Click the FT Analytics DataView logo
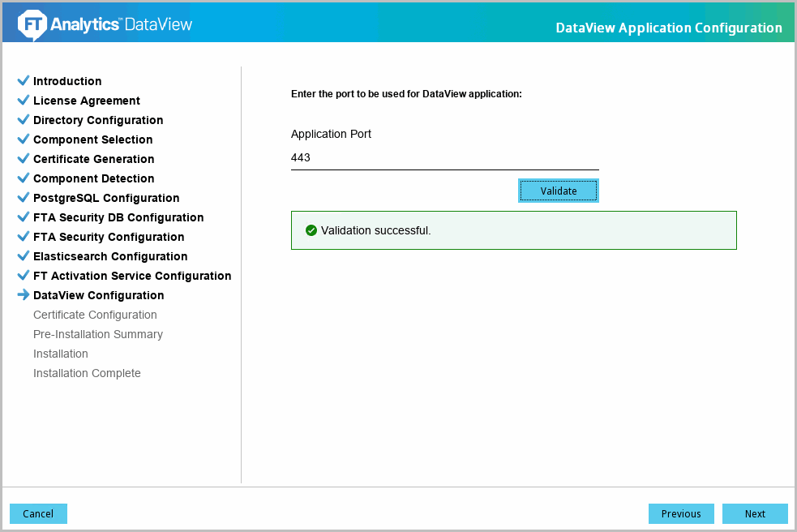 pos(105,24)
